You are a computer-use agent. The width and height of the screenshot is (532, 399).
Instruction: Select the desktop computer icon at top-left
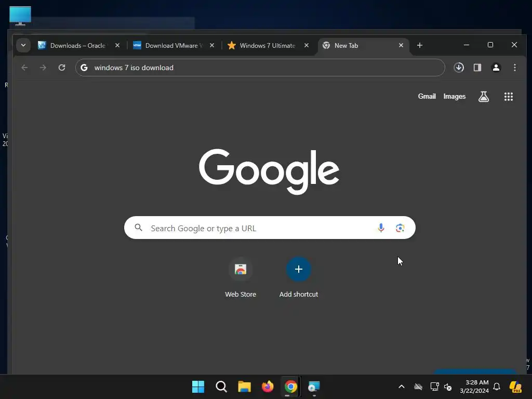point(20,16)
